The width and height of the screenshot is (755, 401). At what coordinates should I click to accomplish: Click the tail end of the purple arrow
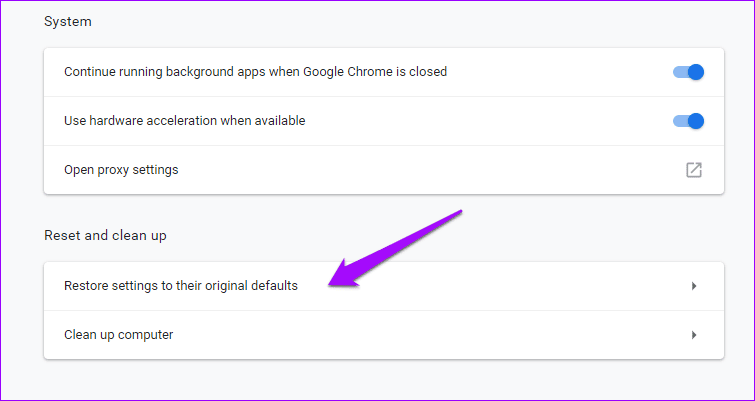(460, 211)
